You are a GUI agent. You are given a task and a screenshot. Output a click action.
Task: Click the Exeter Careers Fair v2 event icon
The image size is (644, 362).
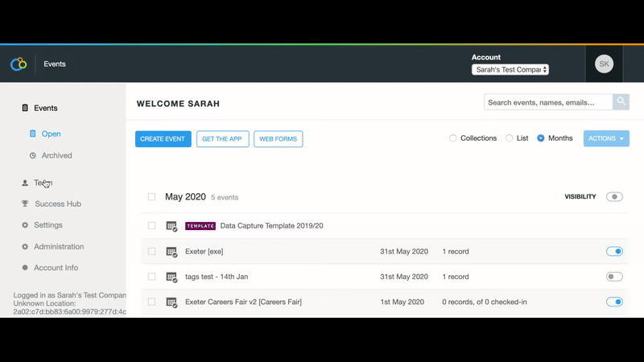[x=171, y=302]
